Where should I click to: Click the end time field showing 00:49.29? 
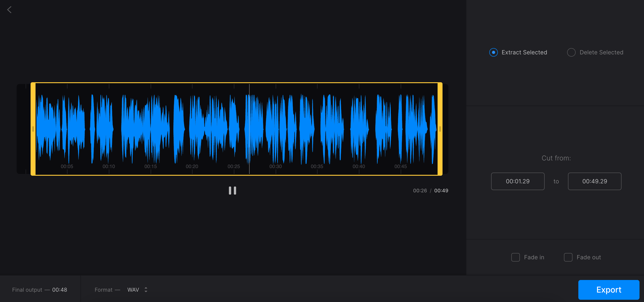click(x=595, y=181)
